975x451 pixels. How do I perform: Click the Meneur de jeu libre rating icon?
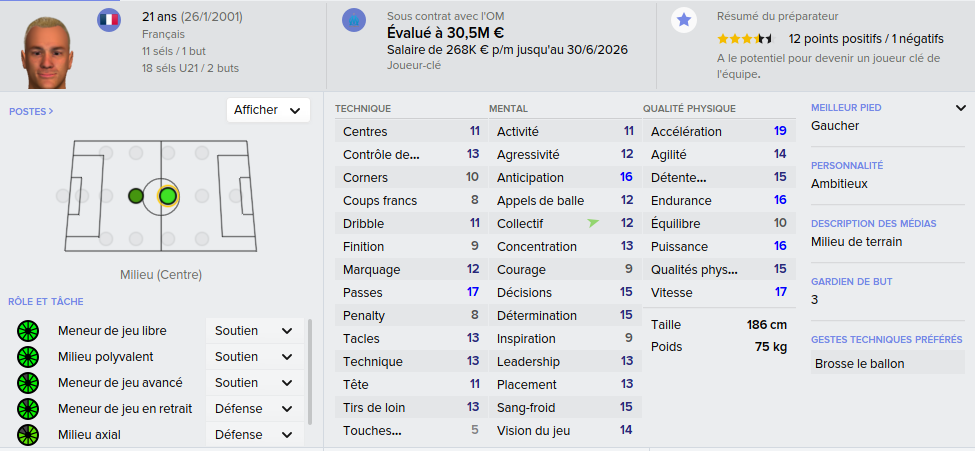[28, 331]
